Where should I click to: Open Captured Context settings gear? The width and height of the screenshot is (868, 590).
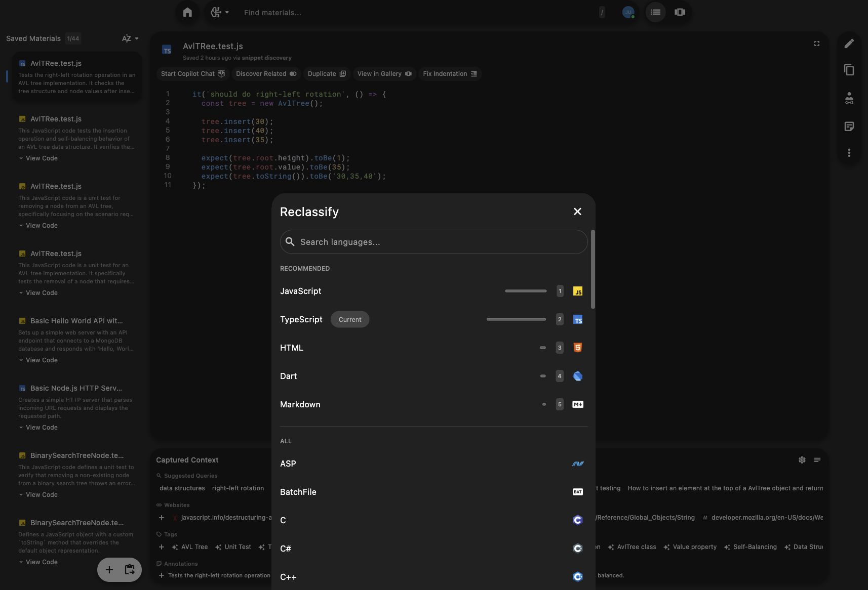[x=802, y=460]
